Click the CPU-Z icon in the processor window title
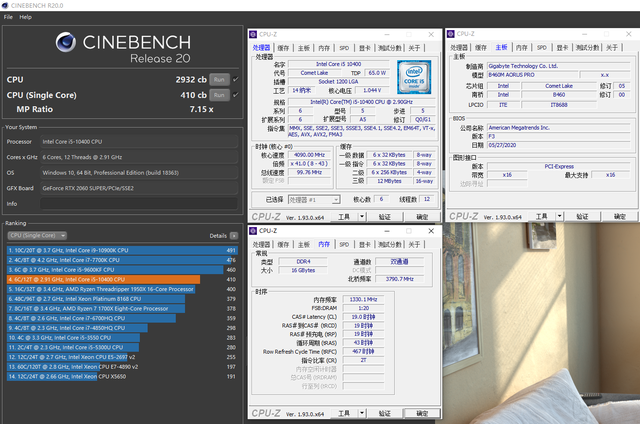The image size is (640, 424). point(253,34)
